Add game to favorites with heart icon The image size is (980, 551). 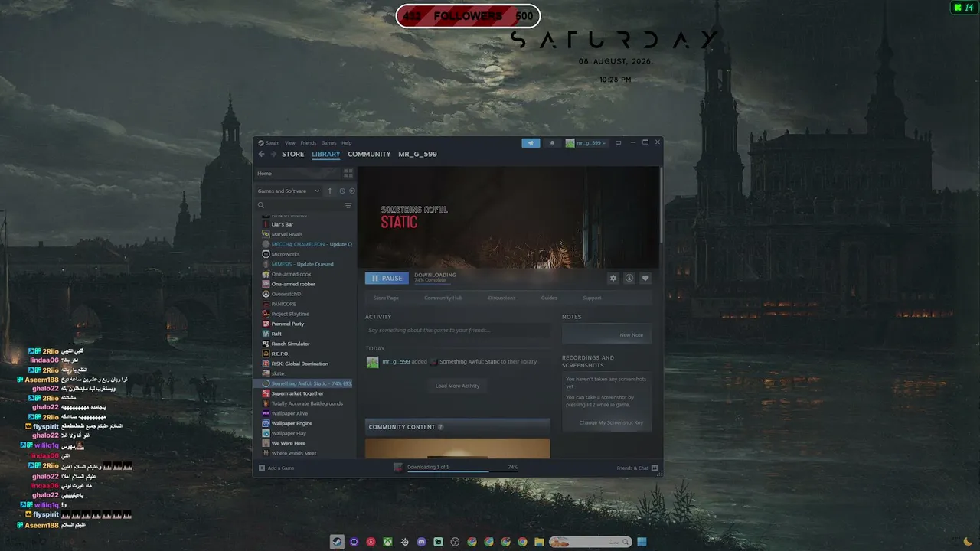click(x=645, y=279)
